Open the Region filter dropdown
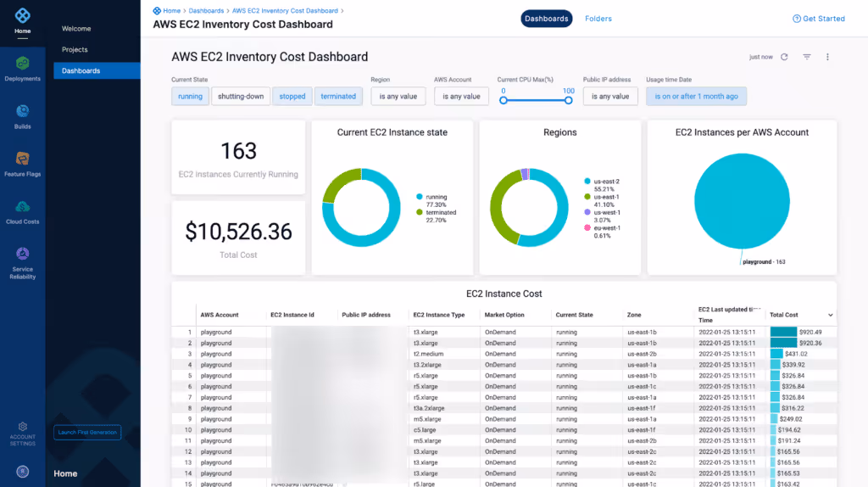868x487 pixels. pos(398,97)
